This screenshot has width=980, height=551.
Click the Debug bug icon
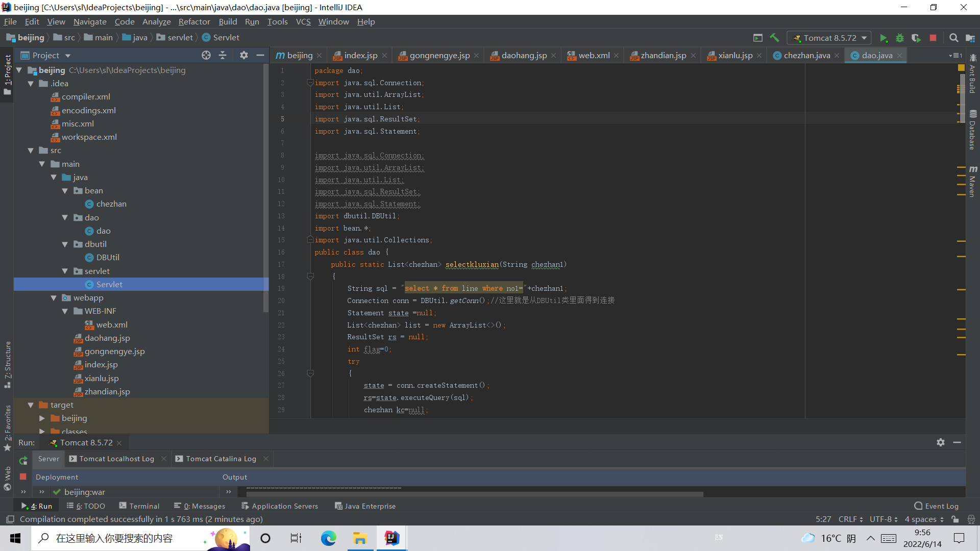(900, 38)
